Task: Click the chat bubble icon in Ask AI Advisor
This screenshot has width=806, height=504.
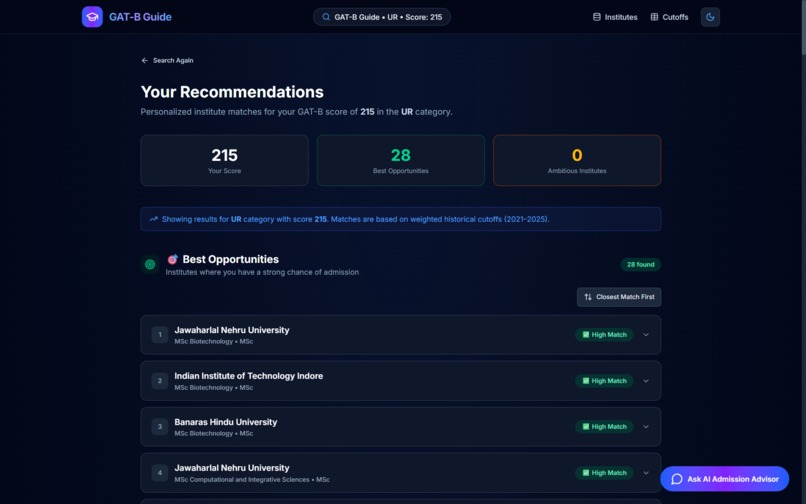Action: (x=677, y=479)
